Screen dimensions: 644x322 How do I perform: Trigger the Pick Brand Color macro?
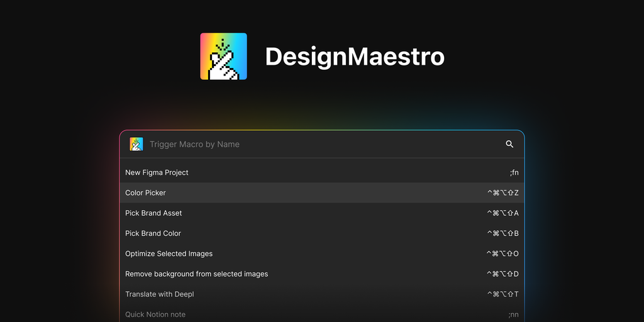pyautogui.click(x=322, y=233)
